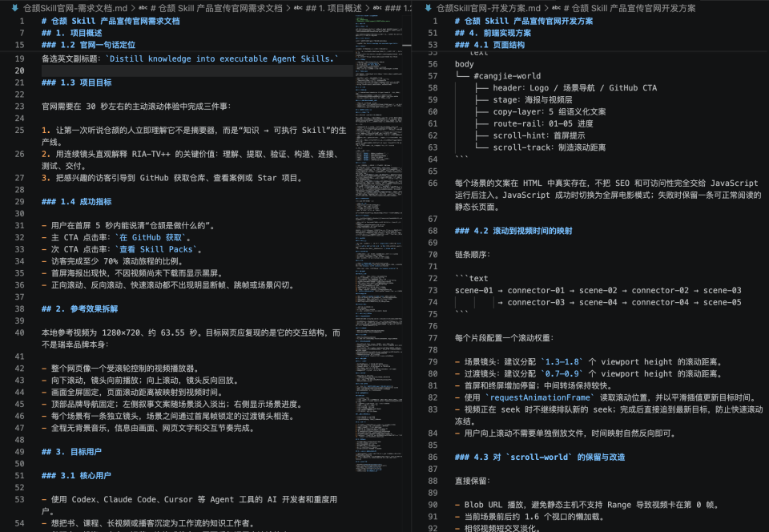
Task: Click line number 68 in right editor
Action: [433, 231]
